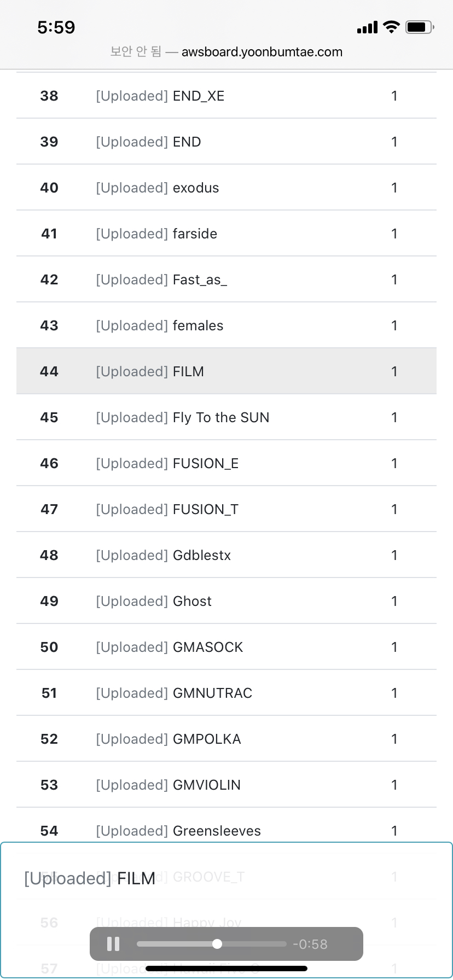
Task: Pause the playing FILM track
Action: (x=113, y=944)
